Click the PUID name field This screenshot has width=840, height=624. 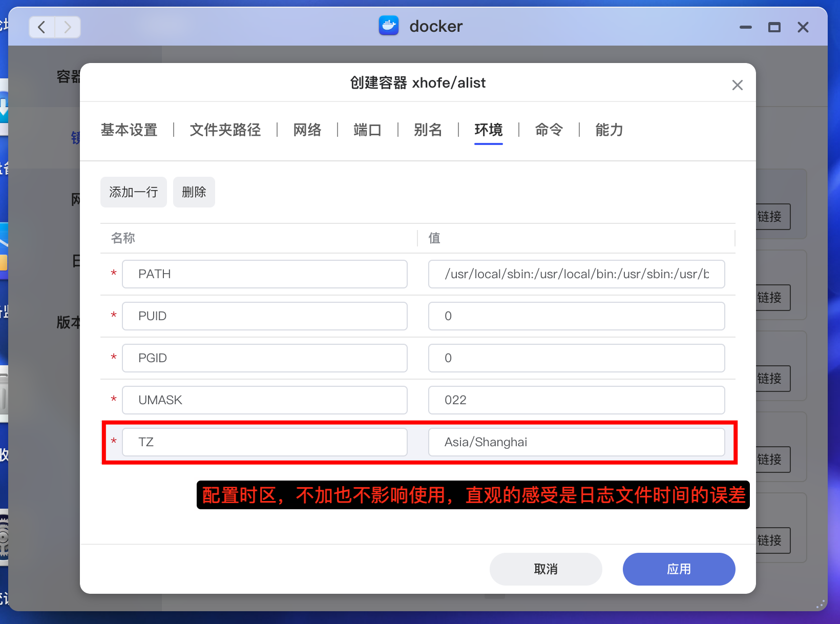265,316
